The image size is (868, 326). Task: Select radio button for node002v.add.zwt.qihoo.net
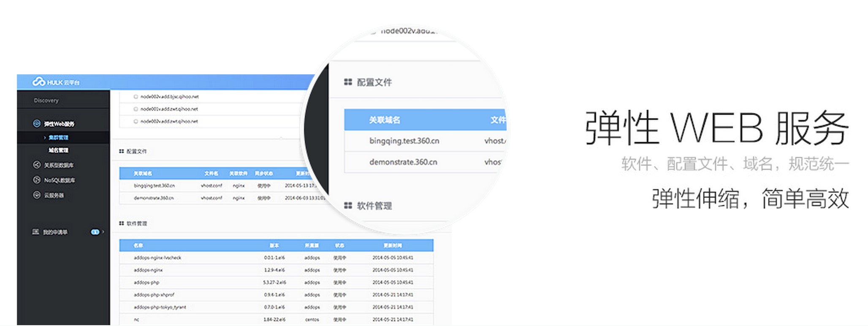click(x=136, y=121)
